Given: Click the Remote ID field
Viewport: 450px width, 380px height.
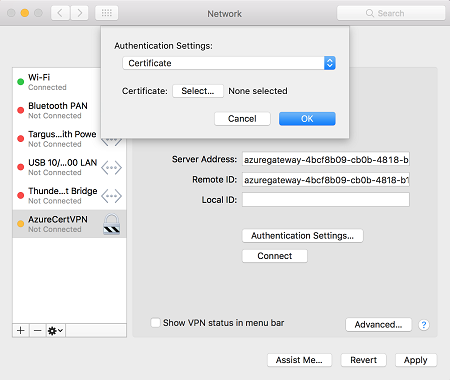Looking at the screenshot, I should point(326,180).
